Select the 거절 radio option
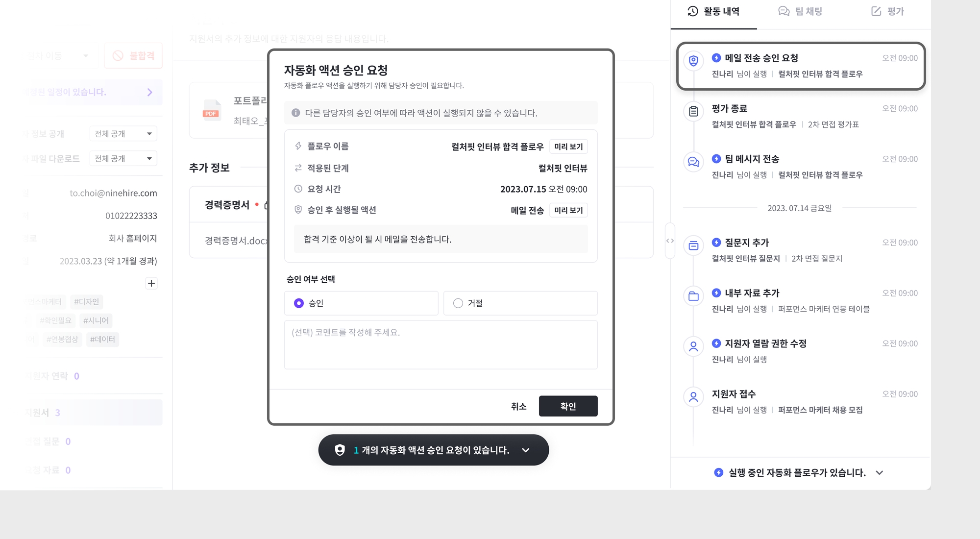980x539 pixels. (458, 303)
